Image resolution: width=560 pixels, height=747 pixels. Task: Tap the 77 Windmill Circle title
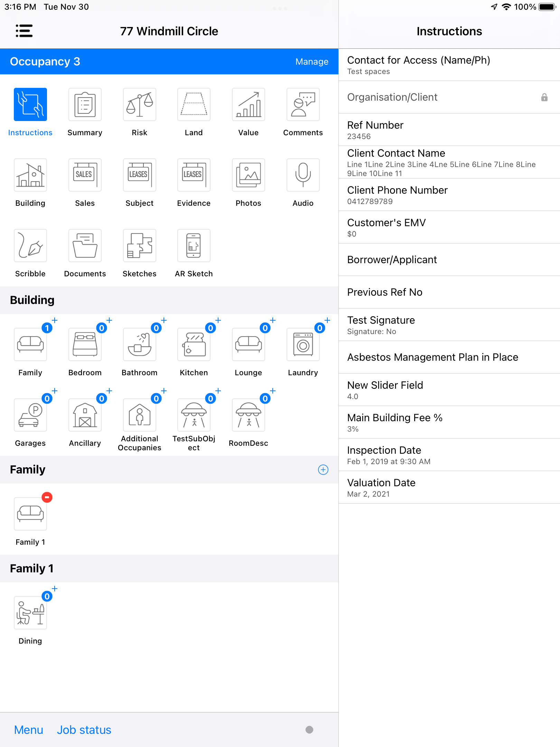tap(169, 31)
